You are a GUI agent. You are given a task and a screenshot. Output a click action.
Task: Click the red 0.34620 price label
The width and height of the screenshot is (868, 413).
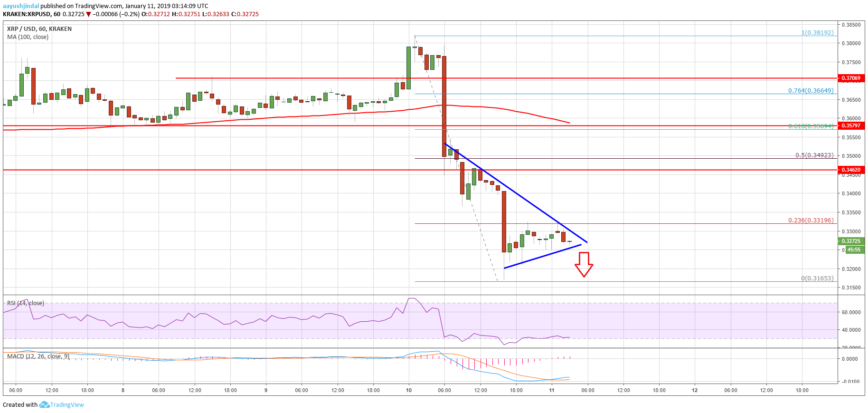[x=851, y=170]
